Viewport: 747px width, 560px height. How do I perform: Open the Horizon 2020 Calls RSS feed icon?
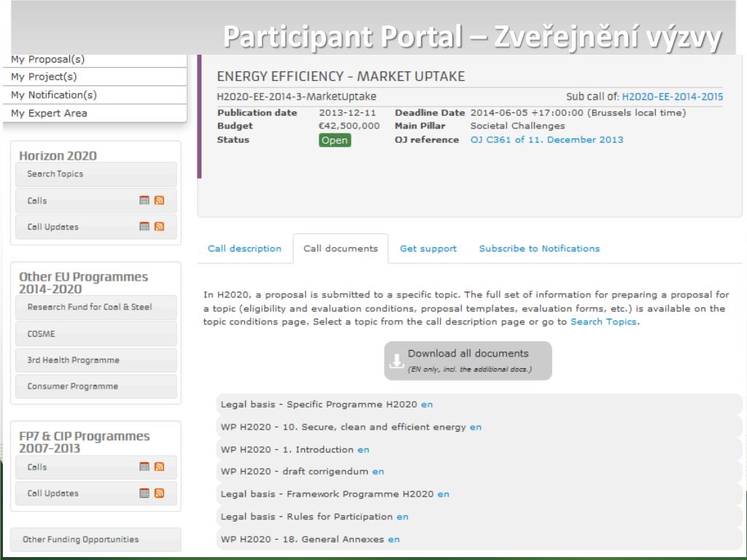(x=160, y=200)
